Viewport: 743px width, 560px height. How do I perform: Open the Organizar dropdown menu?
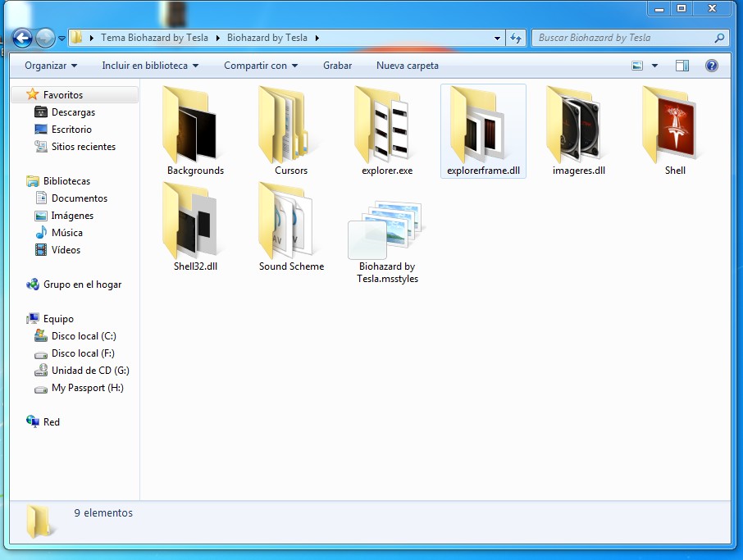51,66
